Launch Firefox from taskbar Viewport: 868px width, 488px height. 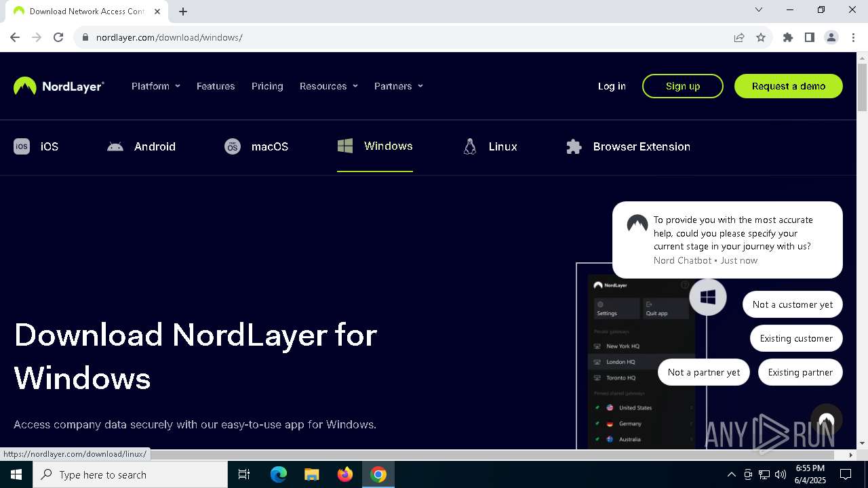coord(345,474)
